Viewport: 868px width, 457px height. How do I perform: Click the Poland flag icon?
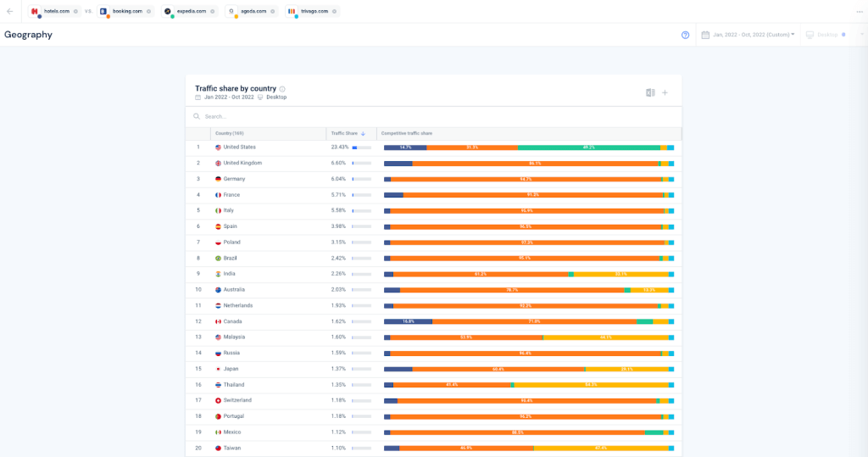[x=218, y=242]
